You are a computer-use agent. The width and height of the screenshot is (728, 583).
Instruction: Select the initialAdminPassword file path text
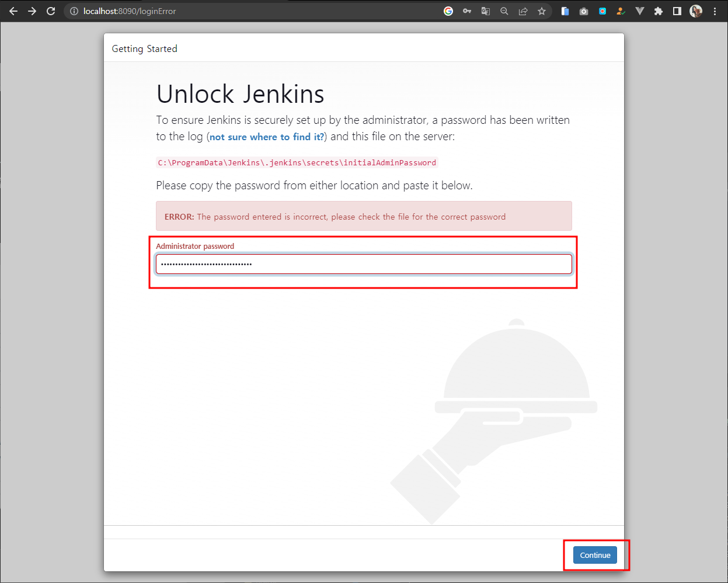(297, 162)
